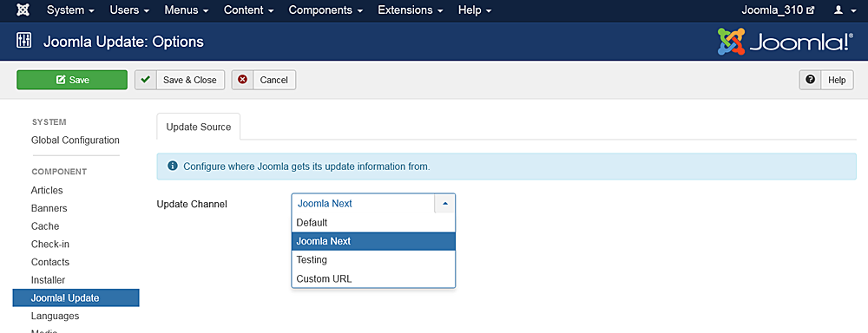Click the Joomla Update: Options title
This screenshot has width=868, height=333.
123,42
